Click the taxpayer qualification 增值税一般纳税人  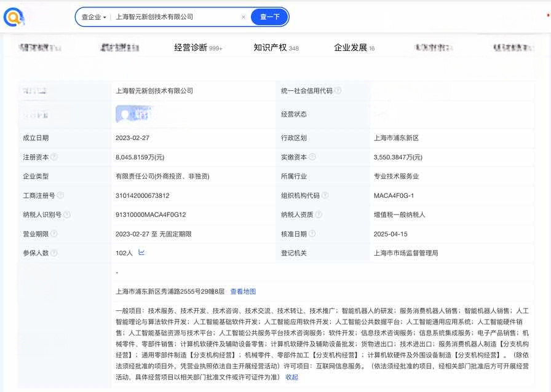tap(400, 214)
